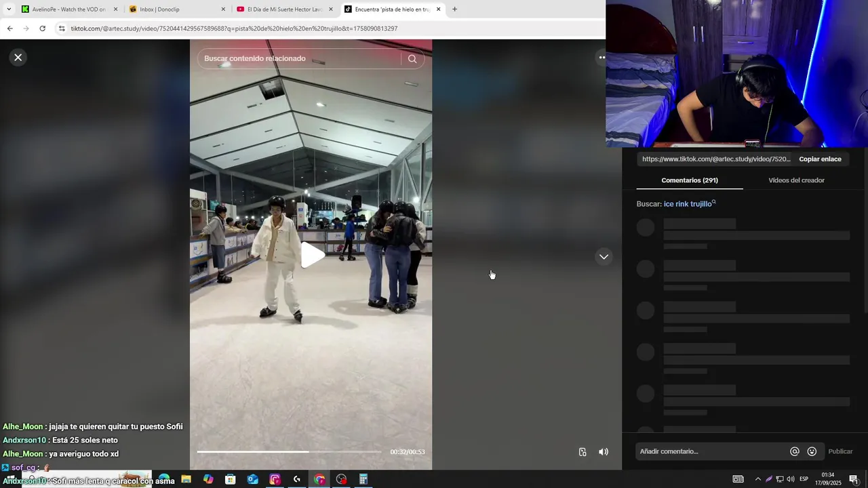Switch to 'Vídeos del creador' tab

pos(796,180)
